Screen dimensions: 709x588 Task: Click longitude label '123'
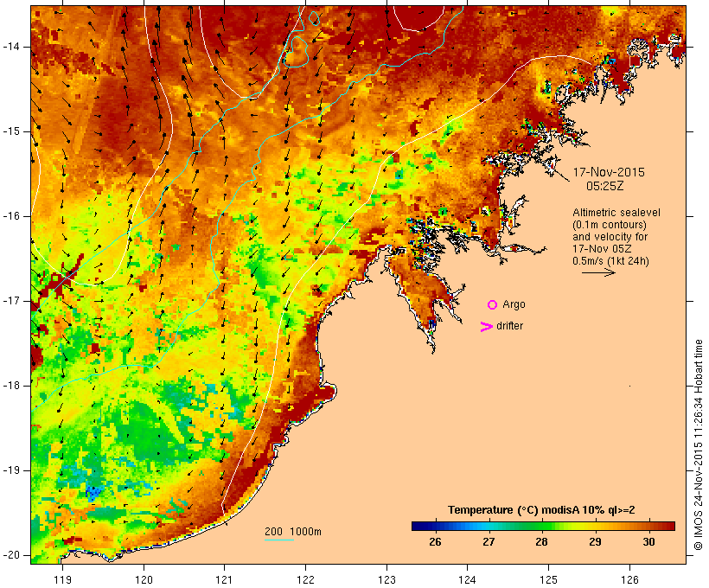pyautogui.click(x=386, y=579)
